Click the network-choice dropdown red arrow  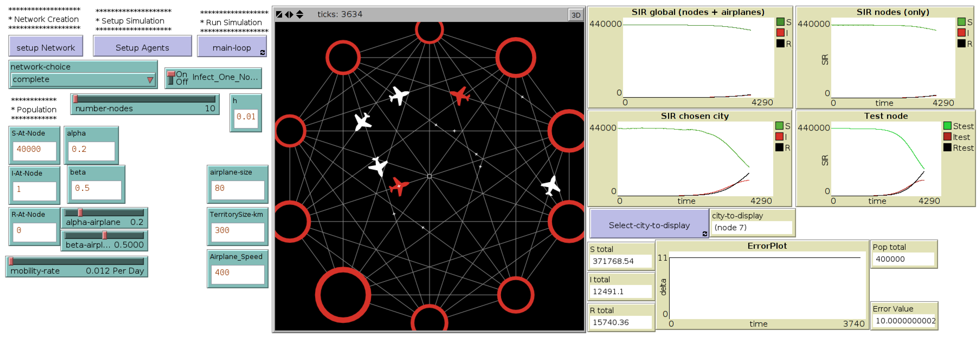pyautogui.click(x=150, y=80)
